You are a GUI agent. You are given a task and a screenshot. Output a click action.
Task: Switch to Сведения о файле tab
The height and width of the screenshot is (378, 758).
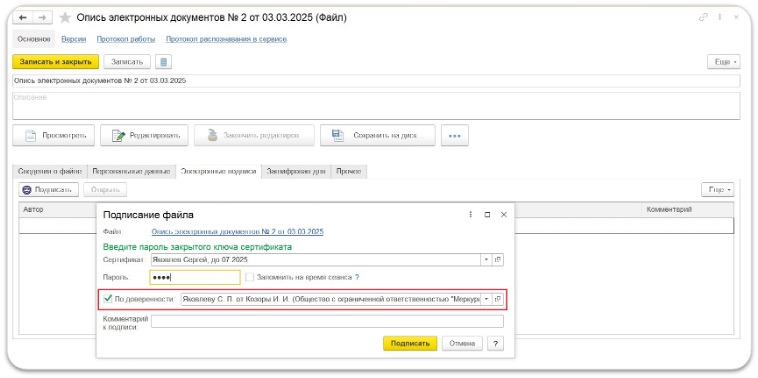pyautogui.click(x=50, y=172)
